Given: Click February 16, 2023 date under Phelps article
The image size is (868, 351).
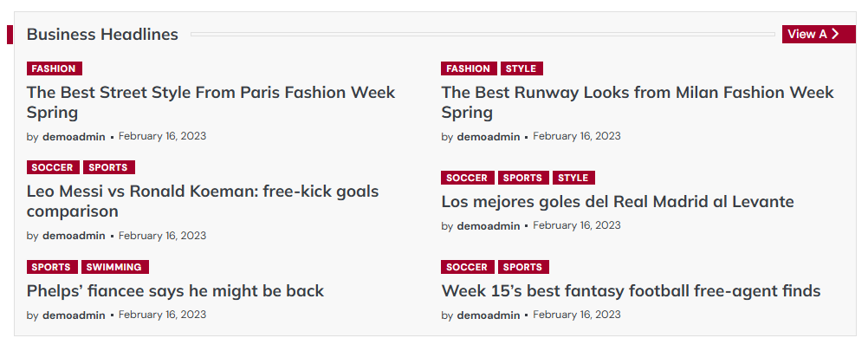Looking at the screenshot, I should click(162, 315).
